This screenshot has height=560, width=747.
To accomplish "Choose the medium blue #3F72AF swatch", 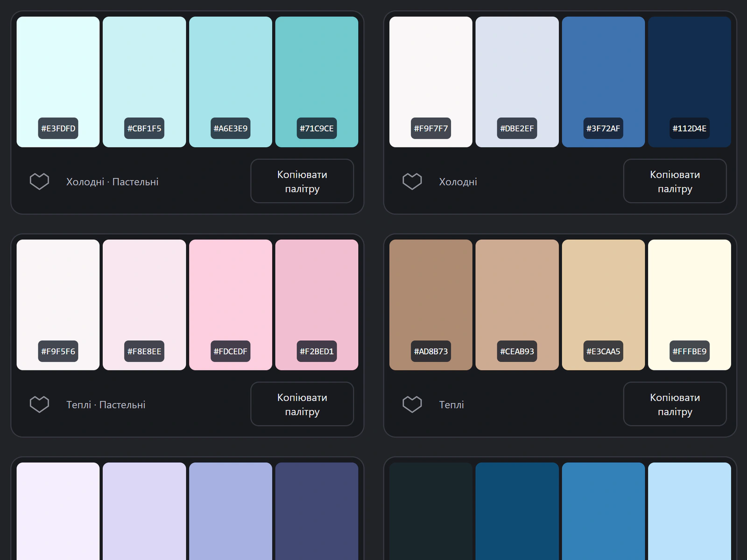I will [x=603, y=82].
